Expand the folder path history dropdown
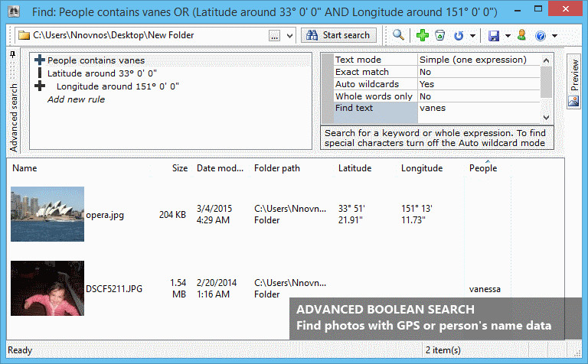The width and height of the screenshot is (588, 364). pyautogui.click(x=289, y=36)
